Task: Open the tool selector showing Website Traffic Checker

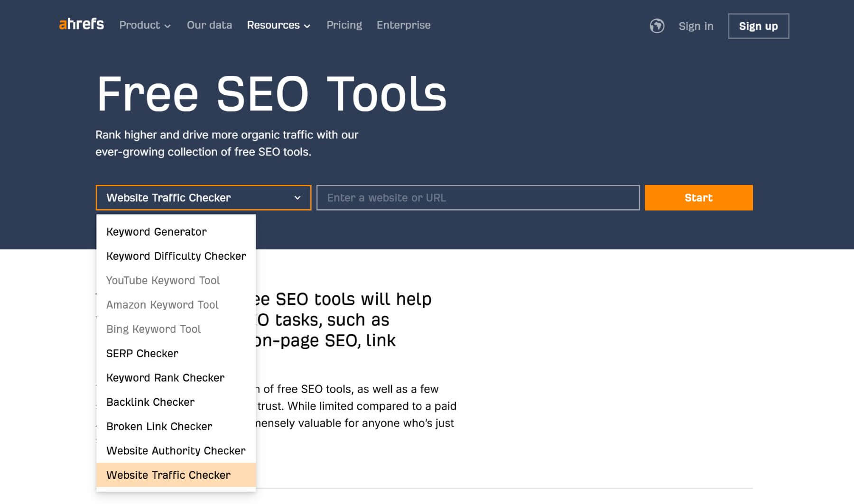Action: pyautogui.click(x=203, y=198)
